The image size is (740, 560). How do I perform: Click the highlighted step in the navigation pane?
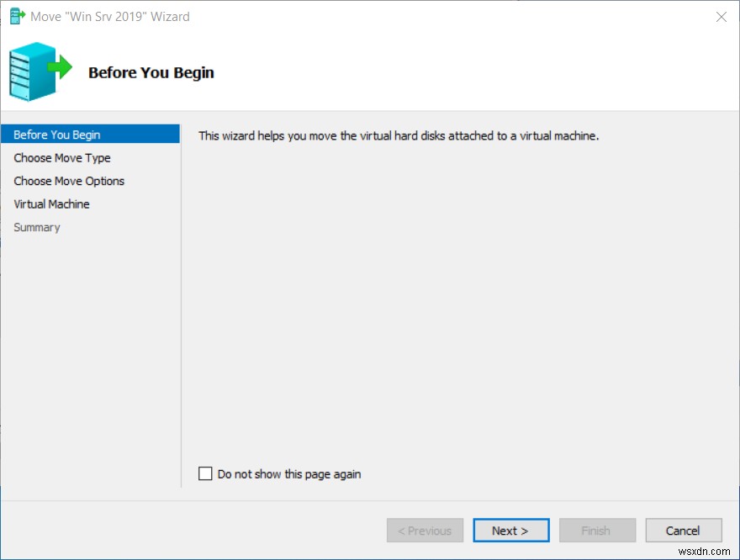tap(56, 134)
